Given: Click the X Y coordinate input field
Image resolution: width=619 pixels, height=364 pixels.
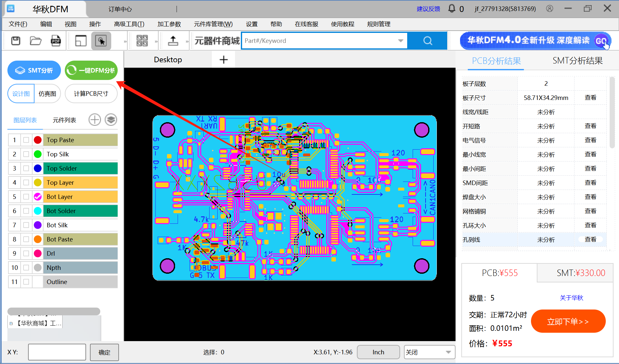Looking at the screenshot, I should pos(57,352).
